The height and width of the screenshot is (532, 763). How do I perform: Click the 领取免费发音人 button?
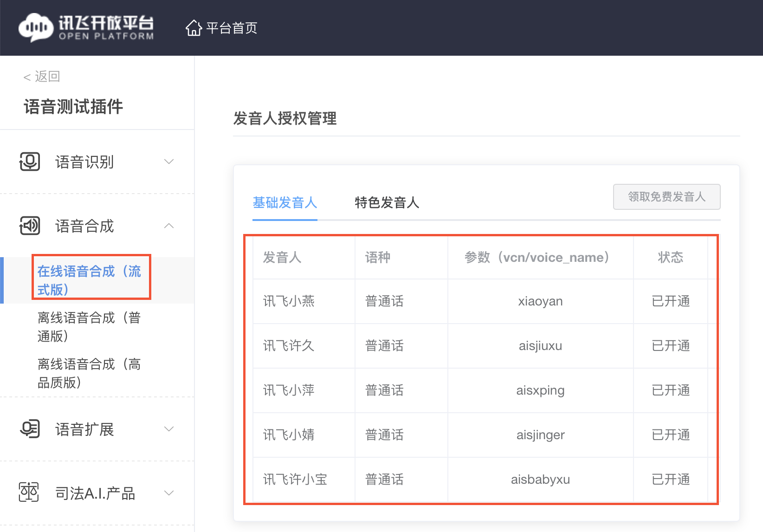667,197
